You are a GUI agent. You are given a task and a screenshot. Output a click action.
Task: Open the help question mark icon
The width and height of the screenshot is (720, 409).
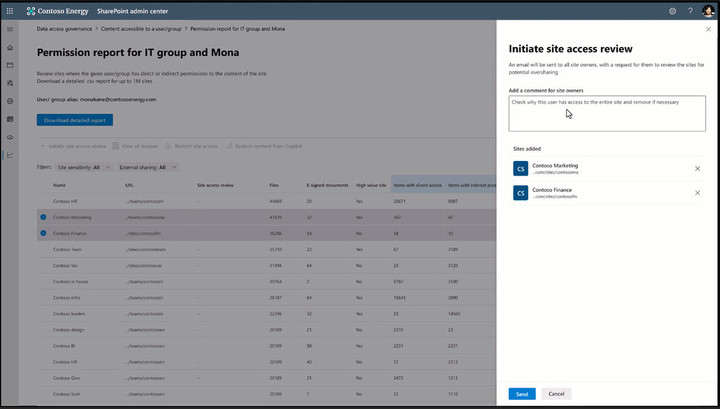click(690, 11)
